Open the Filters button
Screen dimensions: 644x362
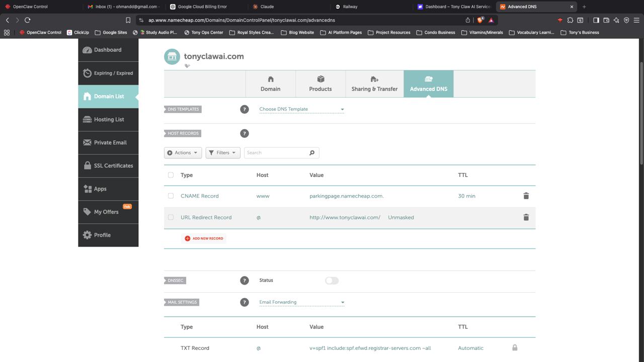(x=222, y=153)
